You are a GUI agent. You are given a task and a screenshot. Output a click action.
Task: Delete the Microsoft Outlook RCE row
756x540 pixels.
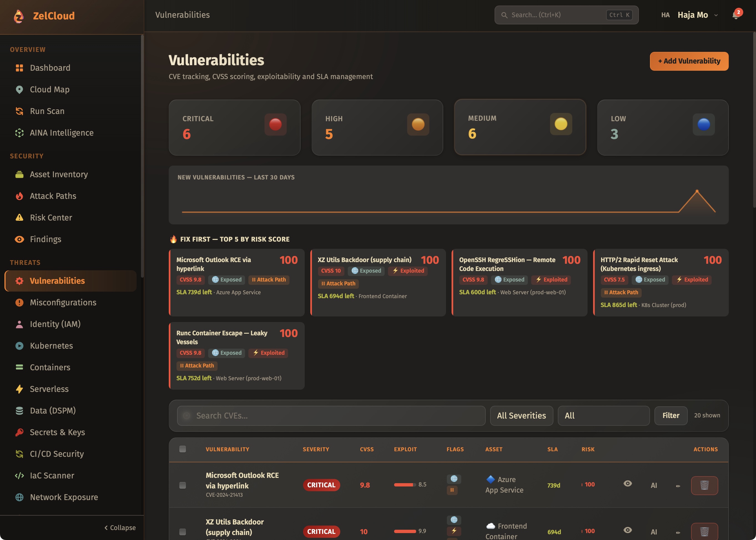coord(704,485)
